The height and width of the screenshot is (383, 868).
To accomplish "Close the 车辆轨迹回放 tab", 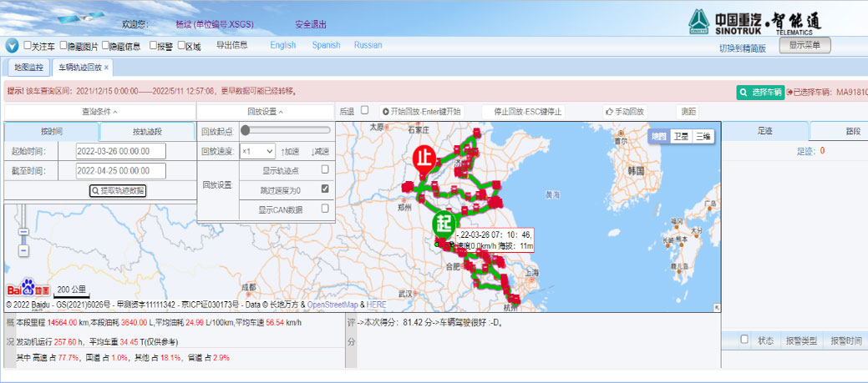I will click(106, 68).
